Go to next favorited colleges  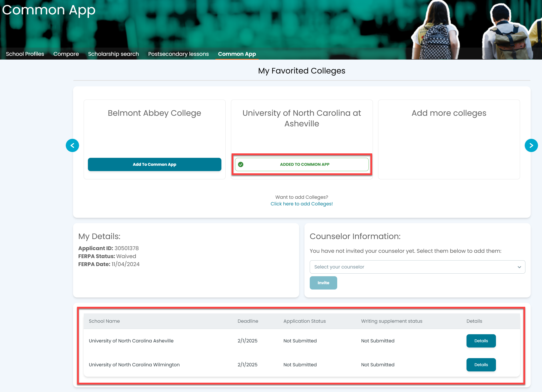click(531, 145)
